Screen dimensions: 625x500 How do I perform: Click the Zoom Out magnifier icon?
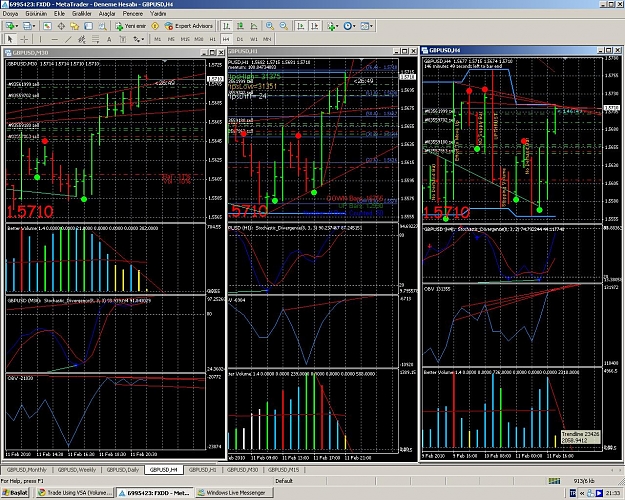click(283, 26)
